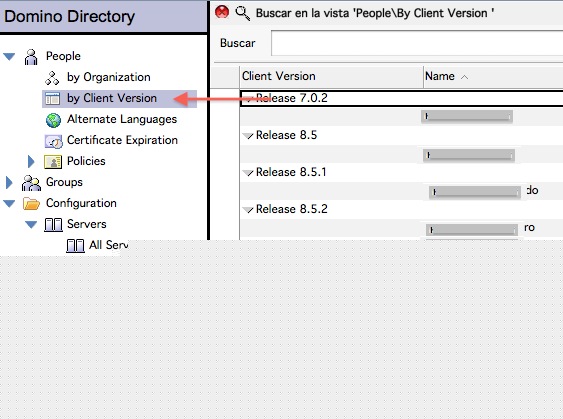This screenshot has height=419, width=563.
Task: Collapse the Configuration tree node
Action: (9, 204)
